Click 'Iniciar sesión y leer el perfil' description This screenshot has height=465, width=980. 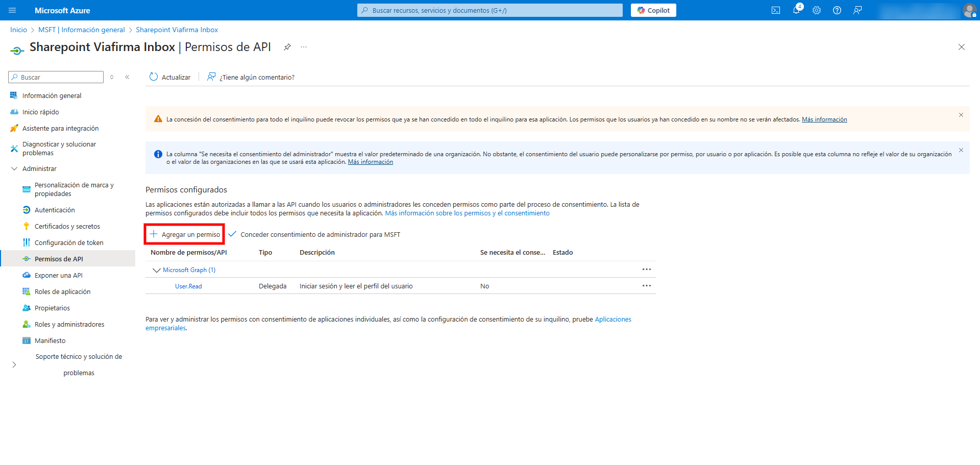(x=356, y=286)
